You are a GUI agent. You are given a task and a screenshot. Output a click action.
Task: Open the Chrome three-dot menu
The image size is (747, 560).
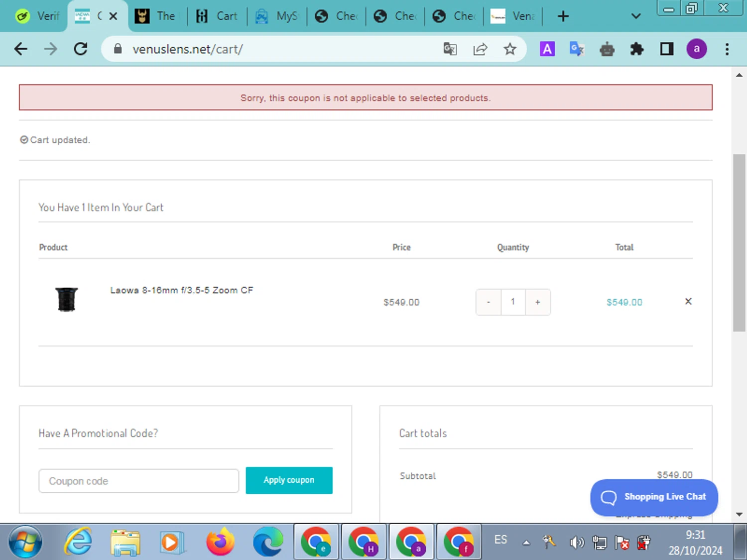click(727, 49)
